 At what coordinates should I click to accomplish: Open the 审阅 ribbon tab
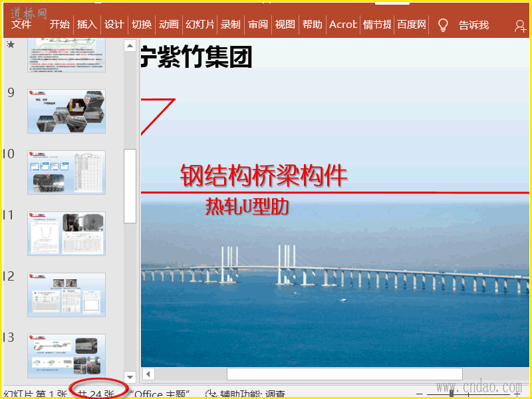coord(258,25)
